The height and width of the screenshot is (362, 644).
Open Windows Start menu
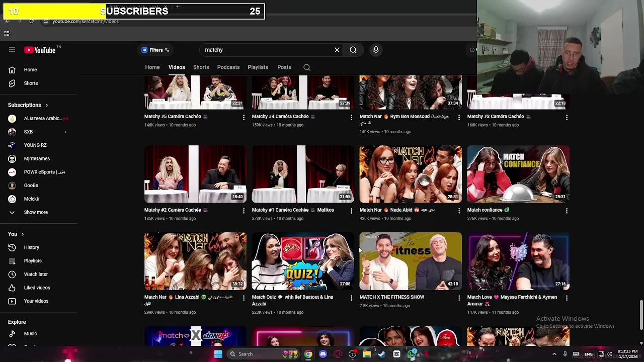point(218,354)
